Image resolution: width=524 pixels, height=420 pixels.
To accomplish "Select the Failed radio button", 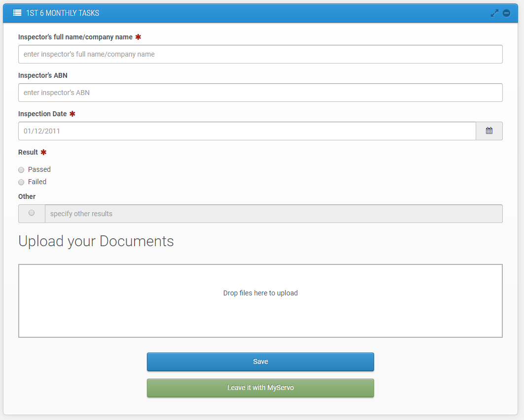I will point(21,182).
